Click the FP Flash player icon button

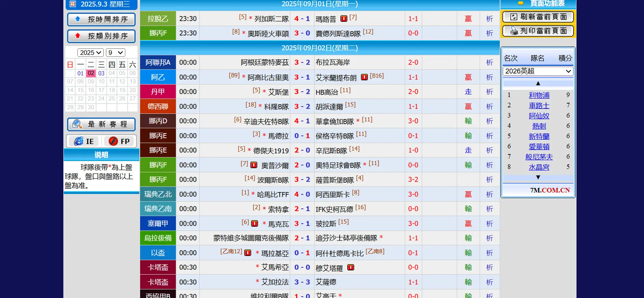click(119, 141)
